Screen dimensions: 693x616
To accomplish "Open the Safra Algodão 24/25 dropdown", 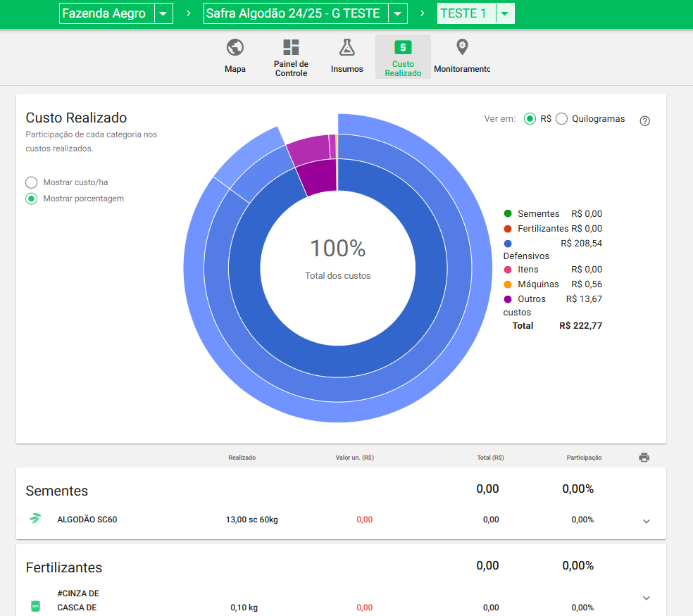I will point(398,14).
